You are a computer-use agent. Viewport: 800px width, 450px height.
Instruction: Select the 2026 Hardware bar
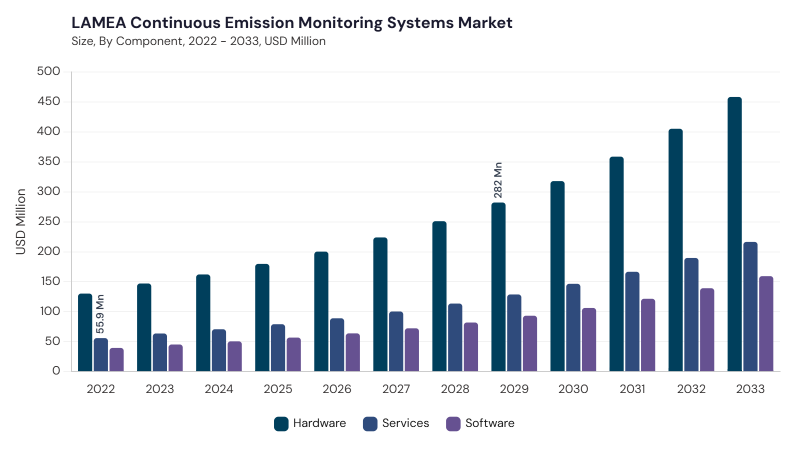(321, 311)
